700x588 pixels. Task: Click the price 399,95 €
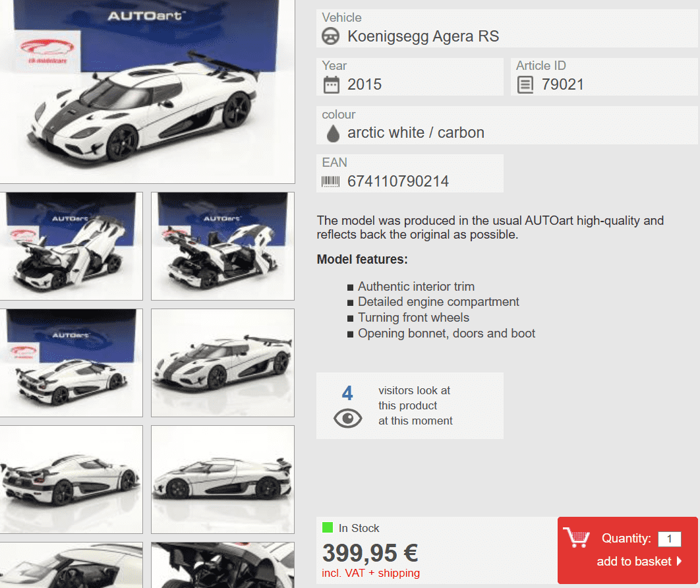(370, 552)
